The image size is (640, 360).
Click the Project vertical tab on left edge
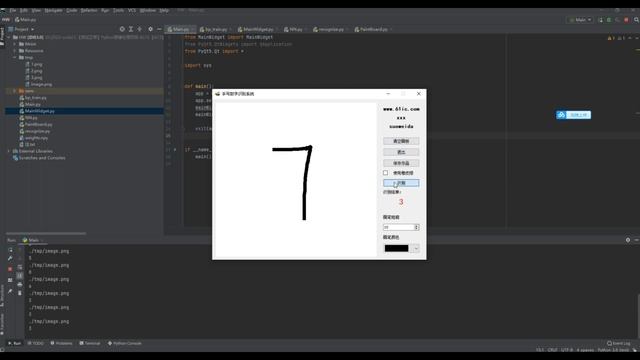[2, 36]
